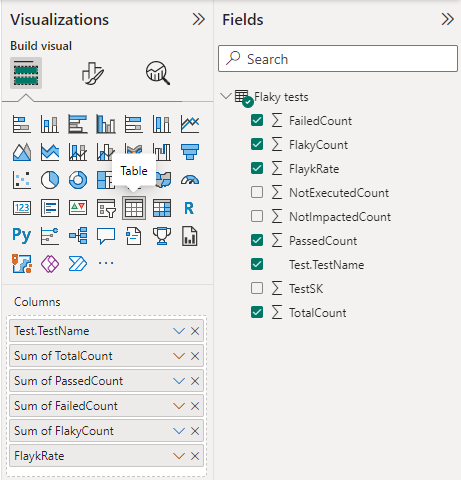Select the Line and stacked column chart
461x480 pixels.
(78, 152)
